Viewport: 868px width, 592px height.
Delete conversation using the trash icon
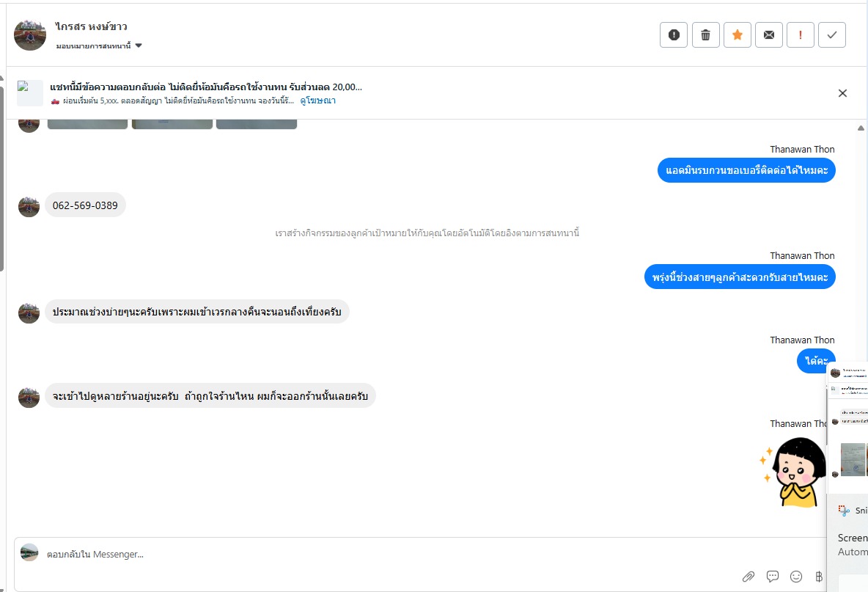(705, 35)
